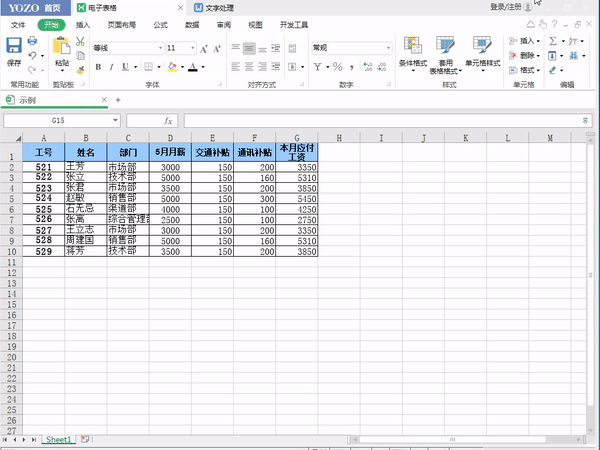
Task: Toggle underline formatting
Action: (125, 67)
